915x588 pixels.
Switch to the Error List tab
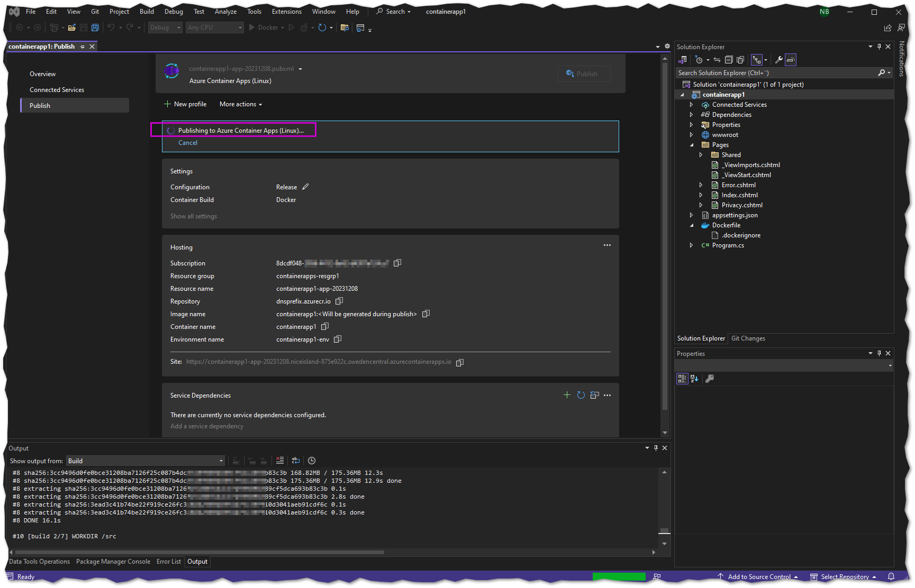pyautogui.click(x=168, y=562)
